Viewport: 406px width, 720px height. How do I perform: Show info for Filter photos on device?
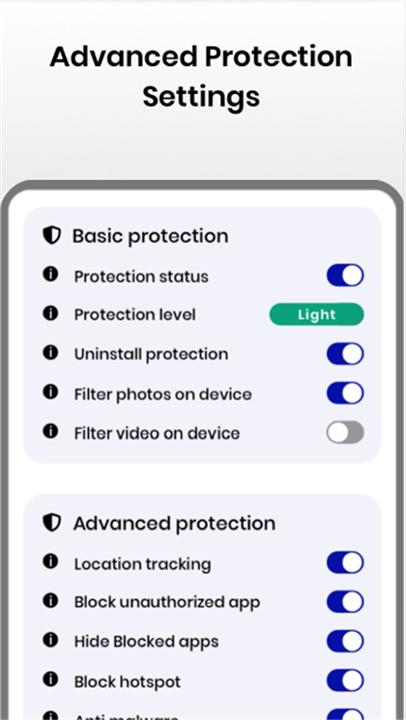click(51, 392)
